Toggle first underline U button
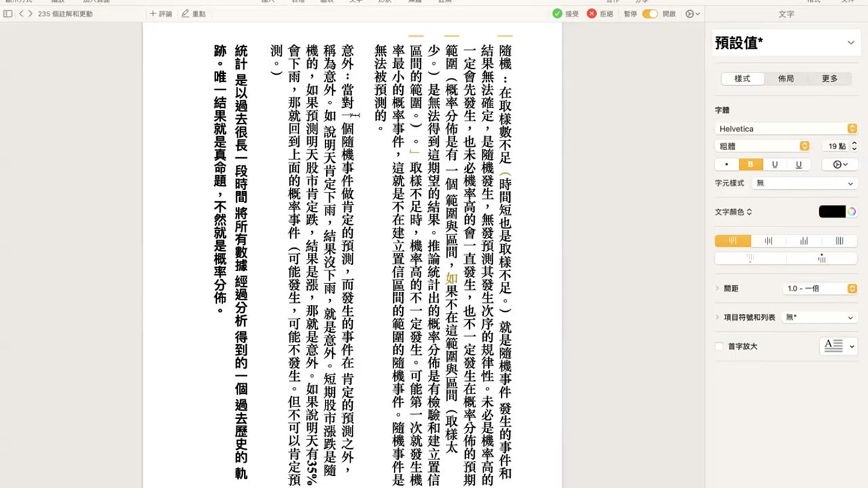The height and width of the screenshot is (488, 868). (x=774, y=165)
